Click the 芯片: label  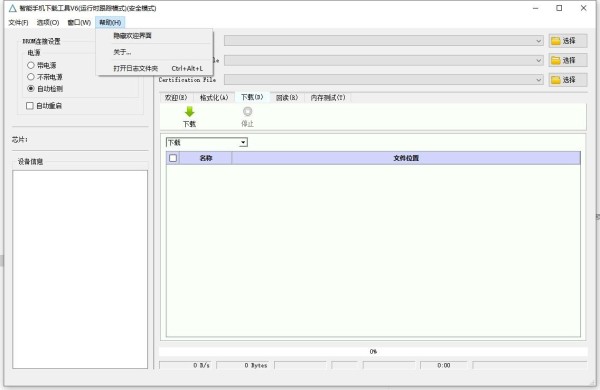20,140
